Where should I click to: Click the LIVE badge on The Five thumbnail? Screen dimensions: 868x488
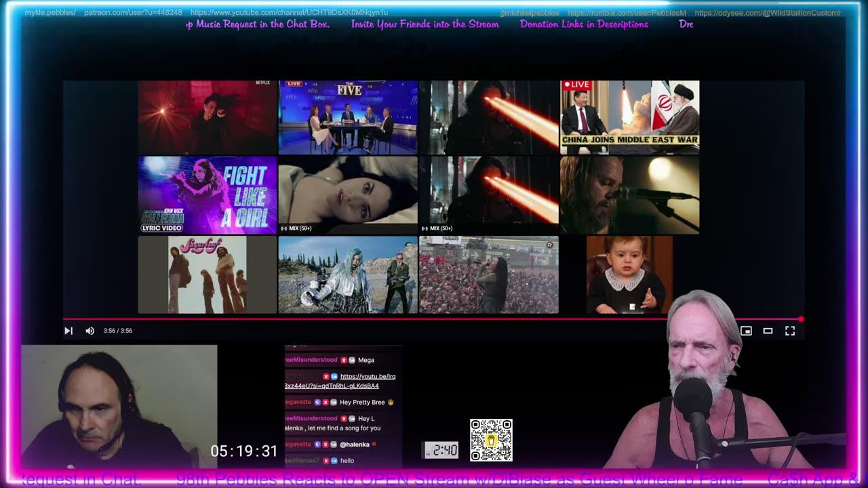tap(294, 83)
